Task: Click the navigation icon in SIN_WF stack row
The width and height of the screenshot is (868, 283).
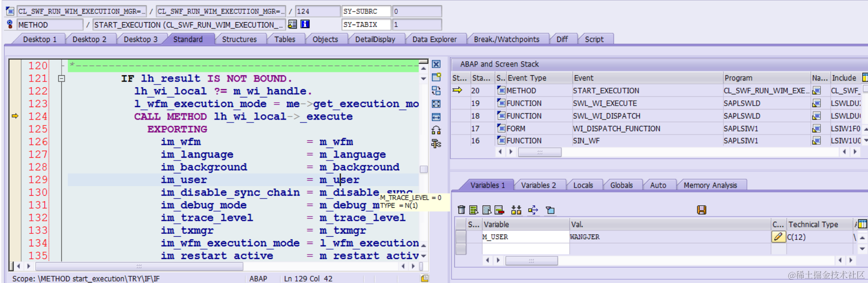Action: [816, 141]
